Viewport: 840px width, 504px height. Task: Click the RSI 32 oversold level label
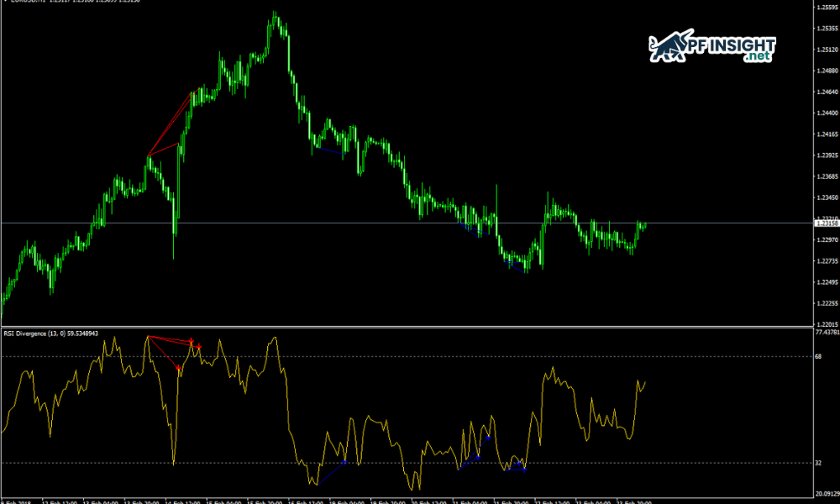click(x=817, y=463)
